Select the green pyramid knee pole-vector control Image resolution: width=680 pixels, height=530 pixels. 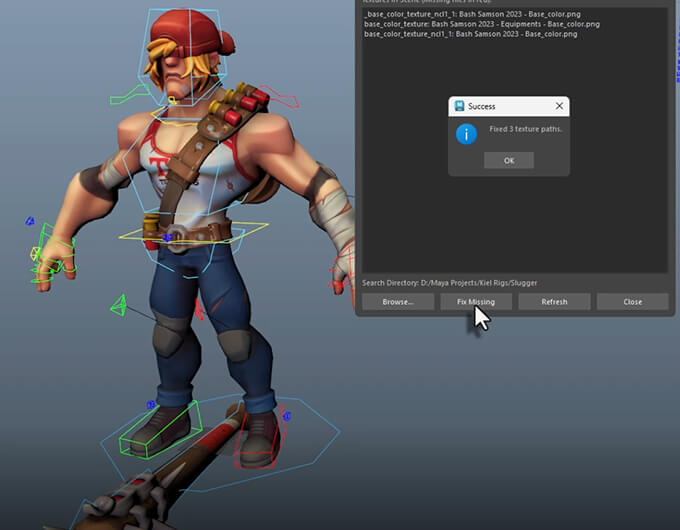118,305
